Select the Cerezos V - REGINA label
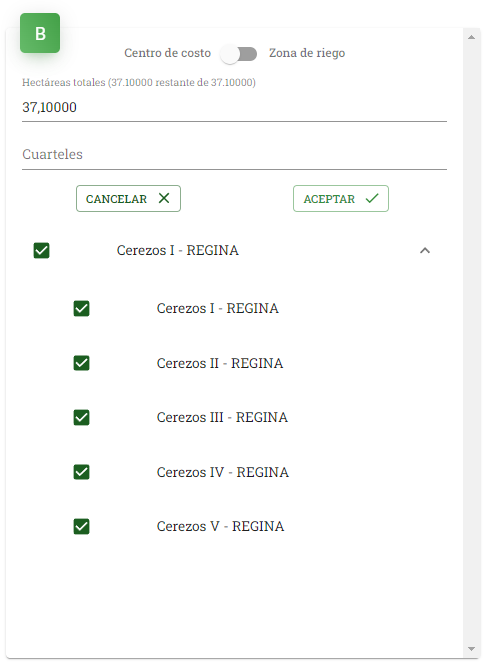This screenshot has width=489, height=664. (x=220, y=526)
